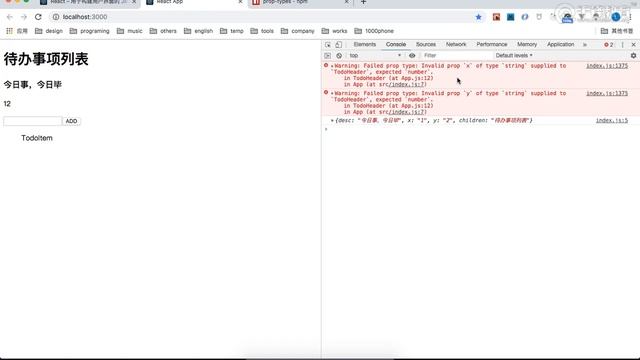Open DevTools three-dot customize menu
640x360 pixels.
coord(622,44)
